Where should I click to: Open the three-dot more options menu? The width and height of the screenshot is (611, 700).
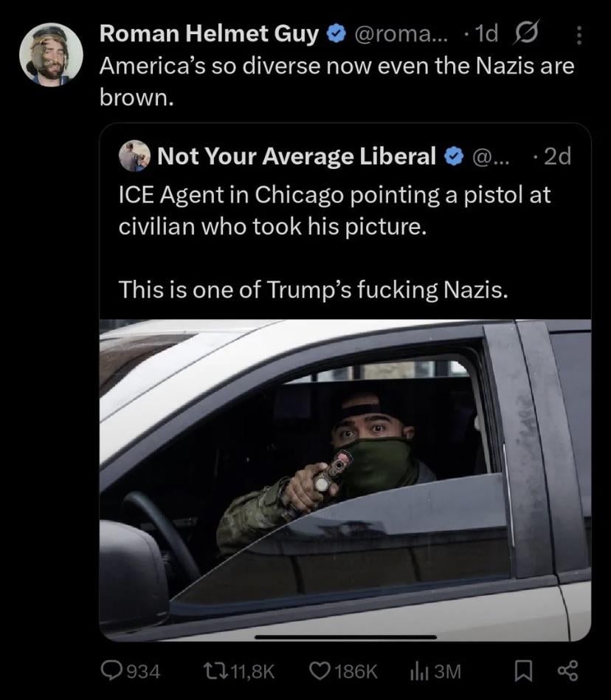(579, 35)
